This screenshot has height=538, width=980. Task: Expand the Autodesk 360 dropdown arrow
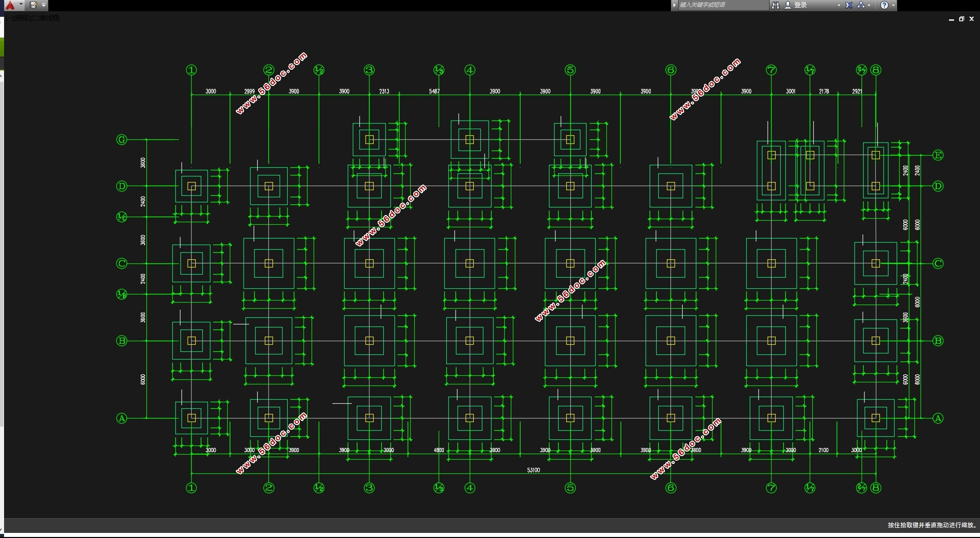[x=869, y=5]
